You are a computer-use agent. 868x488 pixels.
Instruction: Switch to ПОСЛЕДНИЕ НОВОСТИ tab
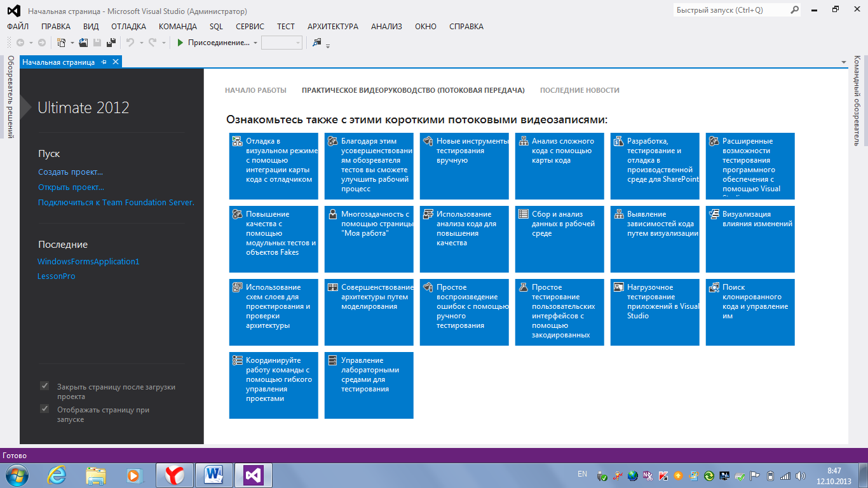click(x=580, y=90)
